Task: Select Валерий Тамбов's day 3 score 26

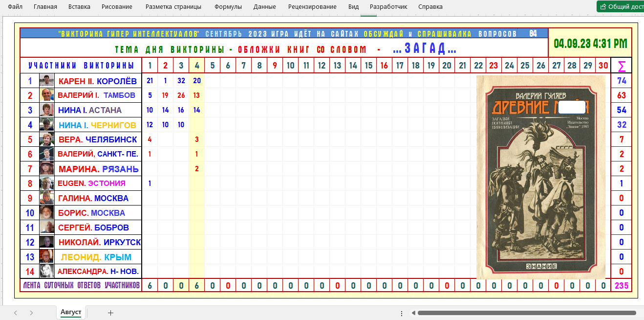Action: click(181, 95)
